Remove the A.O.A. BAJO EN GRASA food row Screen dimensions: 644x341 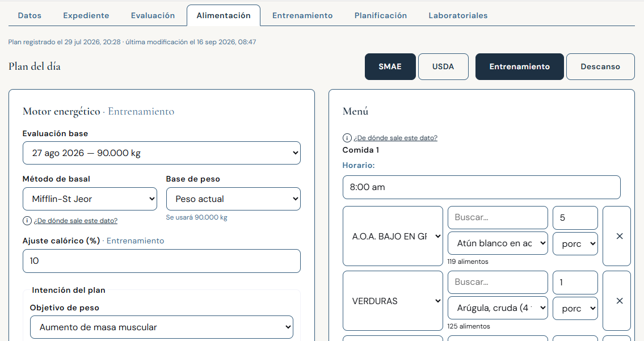(617, 236)
